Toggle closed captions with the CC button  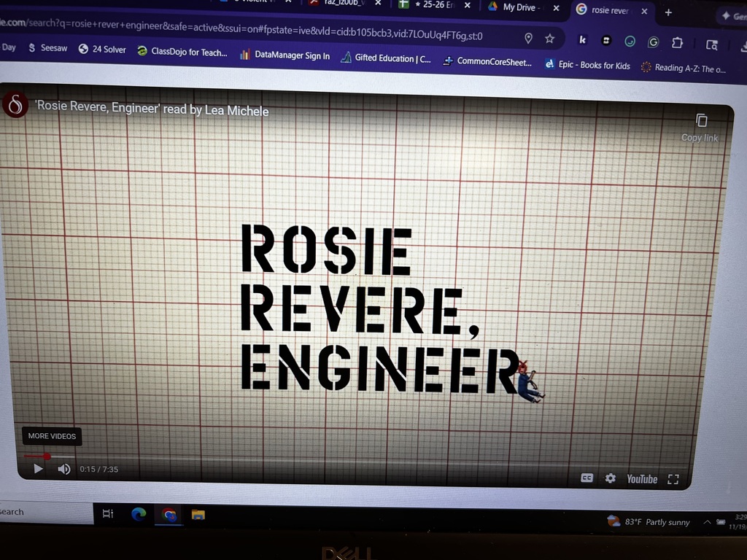pos(587,478)
